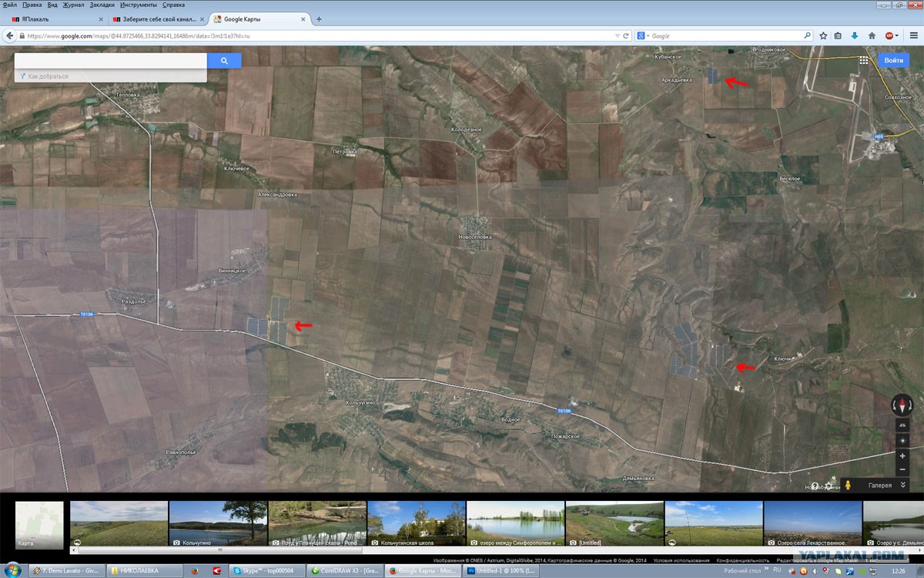Open CorelDRAW X3 taskbar button
This screenshot has height=578, width=924.
[x=345, y=571]
